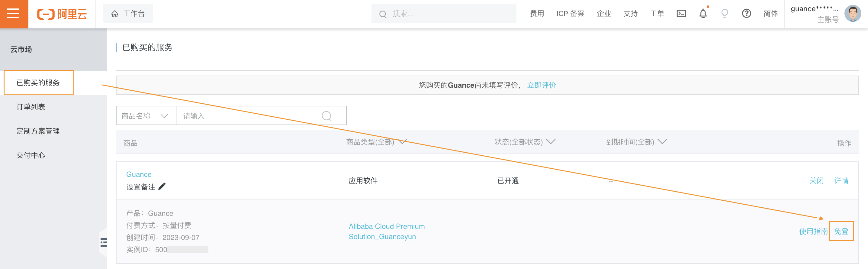Open the 工单 menu
868x269 pixels.
coord(657,14)
